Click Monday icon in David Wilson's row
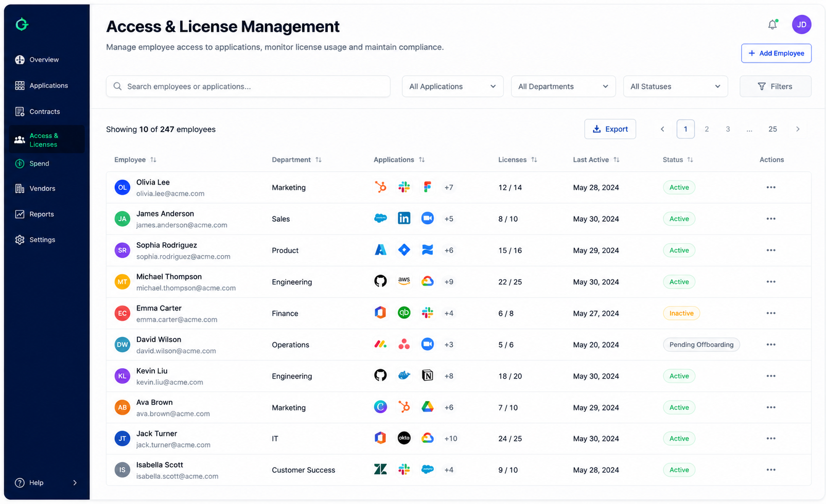This screenshot has height=504, width=826. click(x=380, y=344)
